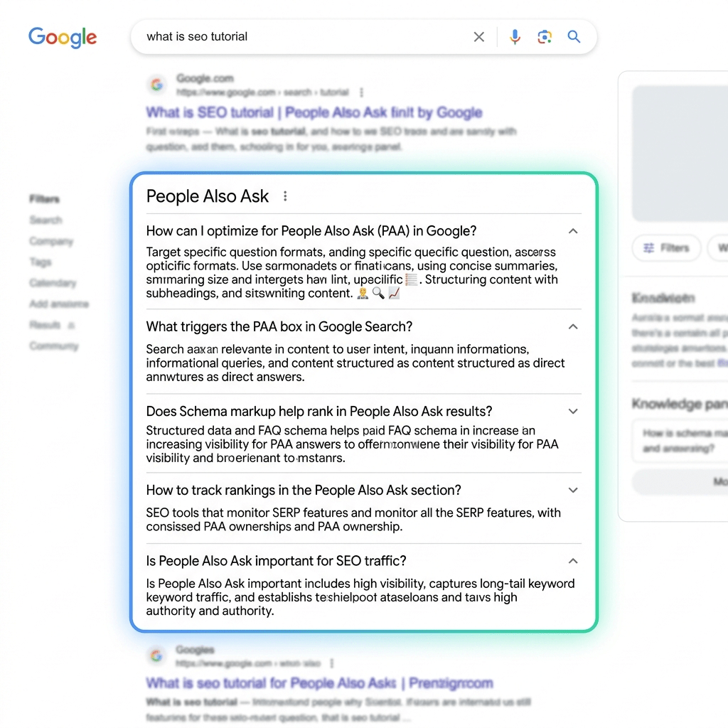Collapse the question about PAA importance for SEO traffic
This screenshot has width=728, height=728.
click(x=573, y=561)
